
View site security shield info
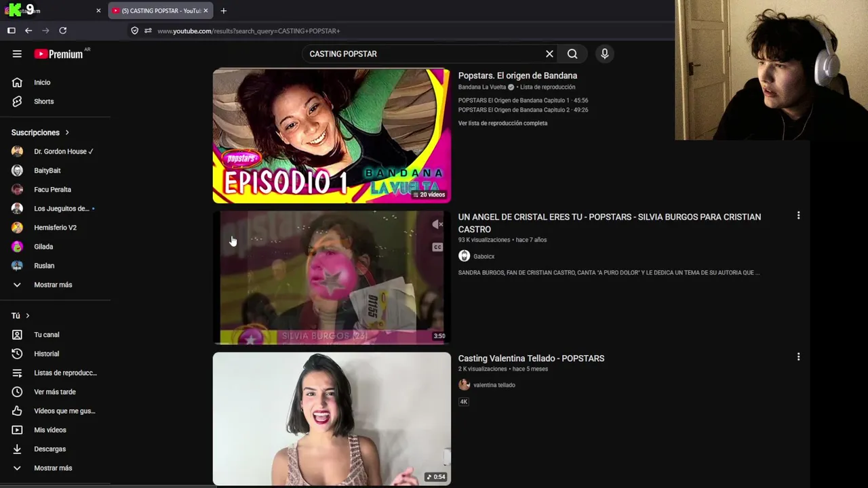(x=134, y=30)
